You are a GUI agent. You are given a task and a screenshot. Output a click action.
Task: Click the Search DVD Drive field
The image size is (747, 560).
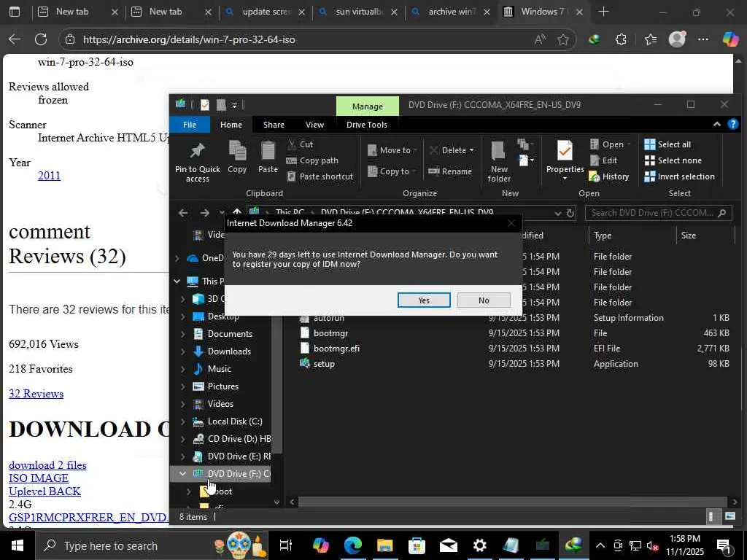658,213
